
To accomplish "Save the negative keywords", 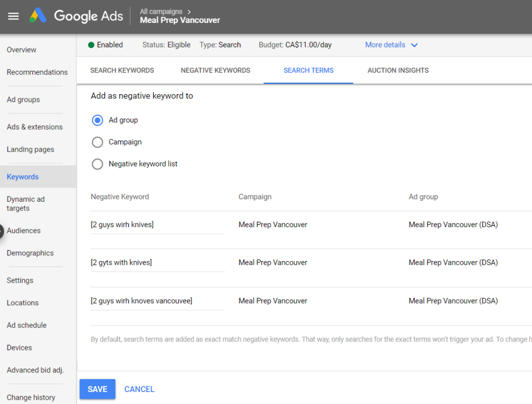I will tap(97, 389).
